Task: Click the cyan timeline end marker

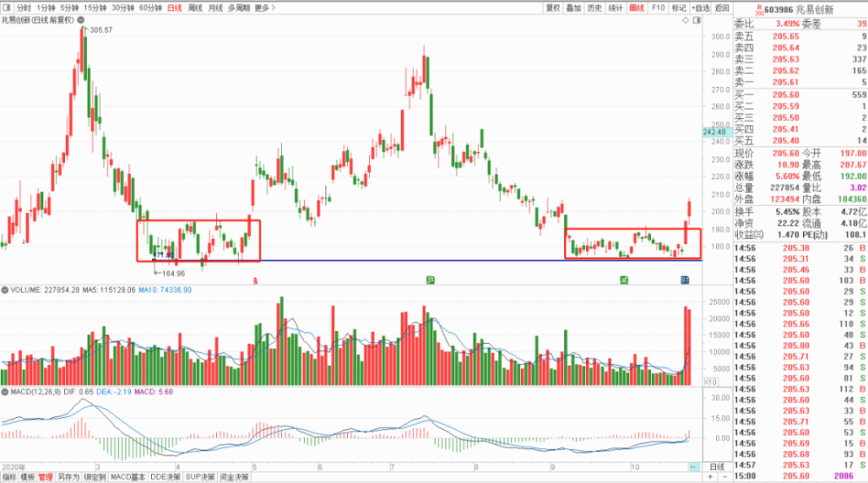Action: point(694,467)
